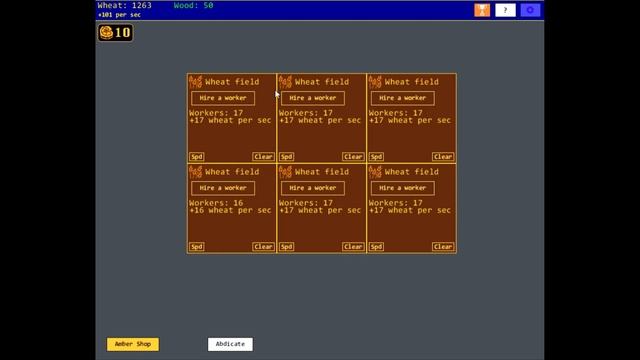This screenshot has width=640, height=360.
Task: Click 'Wheat field' title of bottom-middle card
Action: point(322,172)
